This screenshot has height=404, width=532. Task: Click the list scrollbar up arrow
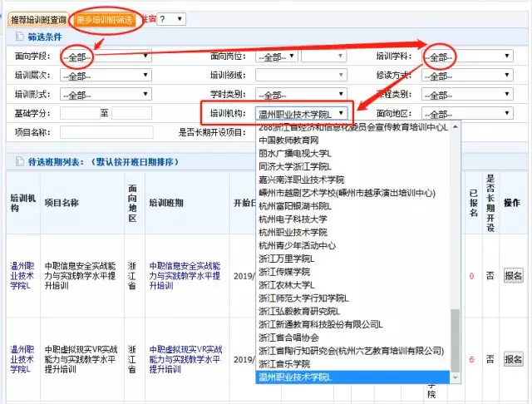456,127
